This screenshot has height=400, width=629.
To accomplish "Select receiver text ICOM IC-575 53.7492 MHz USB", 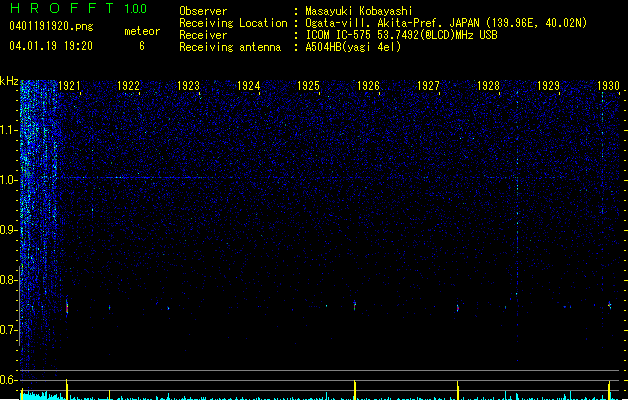I will [402, 35].
